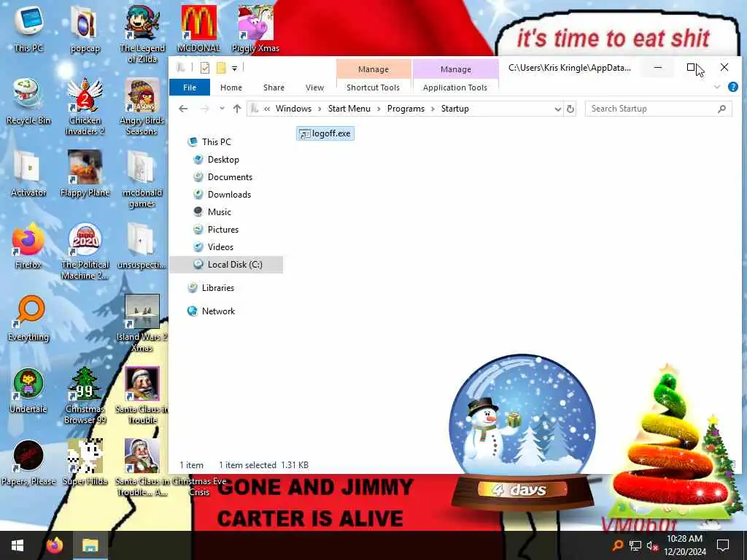Screen dimensions: 747x560
Task: Go up one folder level with Up arrow
Action: 237,109
